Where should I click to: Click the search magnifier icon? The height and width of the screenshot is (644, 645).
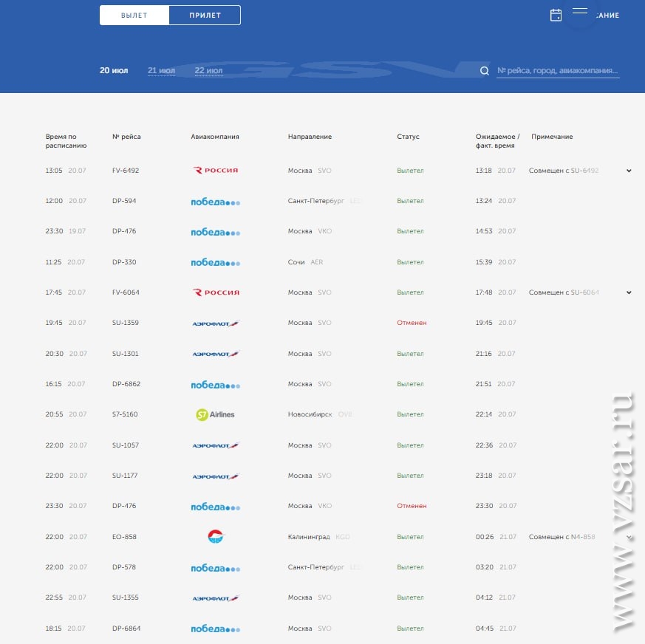pos(485,71)
